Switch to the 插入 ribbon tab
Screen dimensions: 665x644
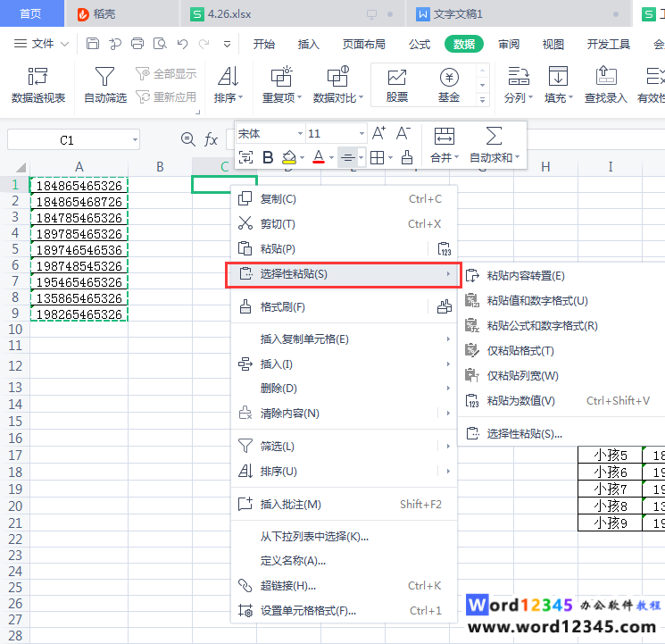(308, 44)
